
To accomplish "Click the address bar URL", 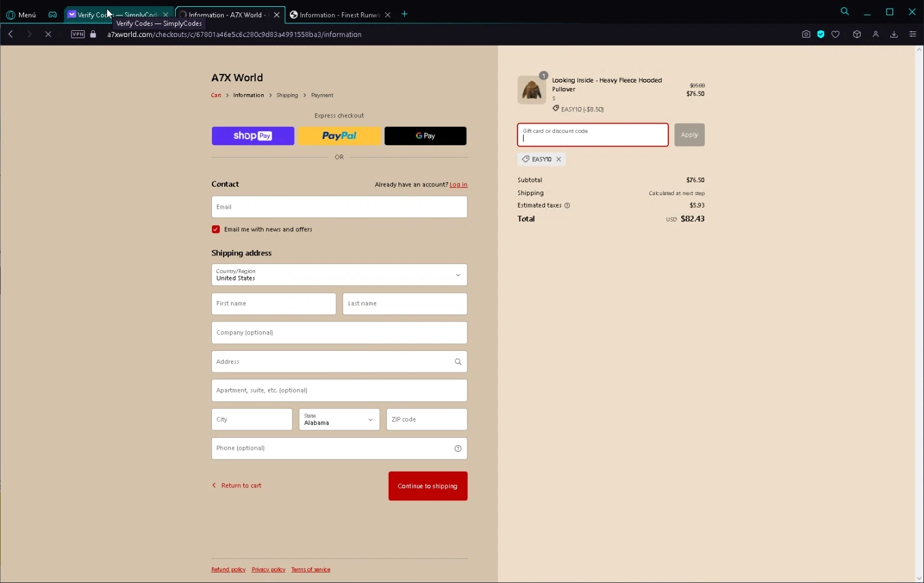I will pyautogui.click(x=234, y=34).
